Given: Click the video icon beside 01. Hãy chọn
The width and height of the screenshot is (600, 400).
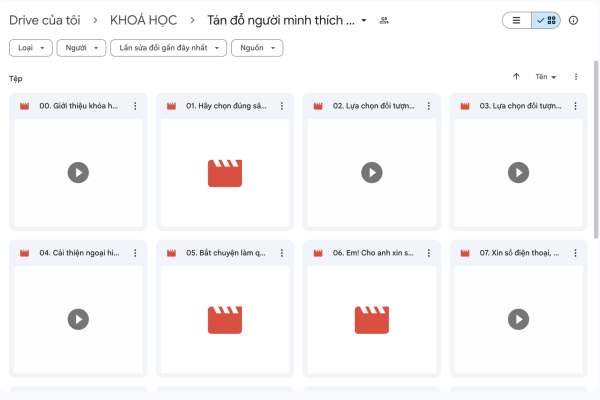Looking at the screenshot, I should pyautogui.click(x=171, y=106).
